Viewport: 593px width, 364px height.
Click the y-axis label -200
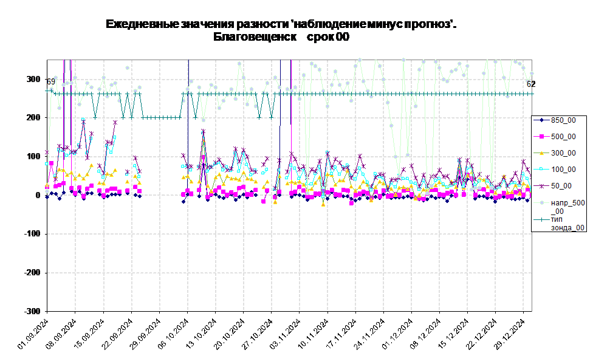pos(32,272)
